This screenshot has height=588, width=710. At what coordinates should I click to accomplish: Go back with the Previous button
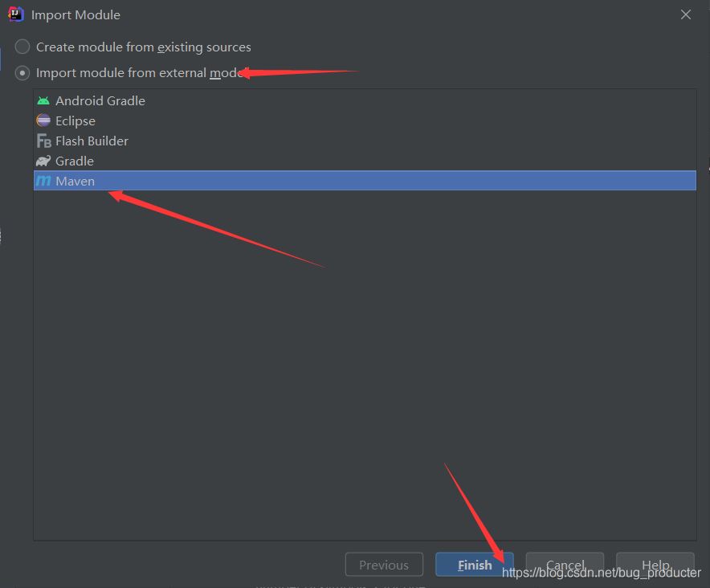384,565
